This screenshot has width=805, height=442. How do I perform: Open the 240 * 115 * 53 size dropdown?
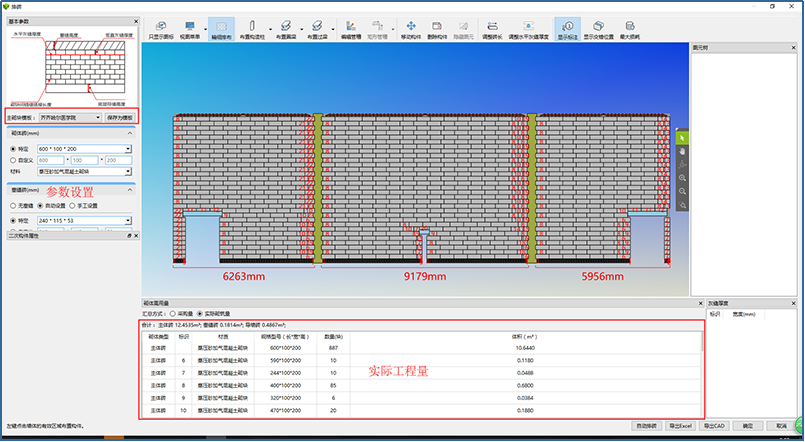click(84, 221)
